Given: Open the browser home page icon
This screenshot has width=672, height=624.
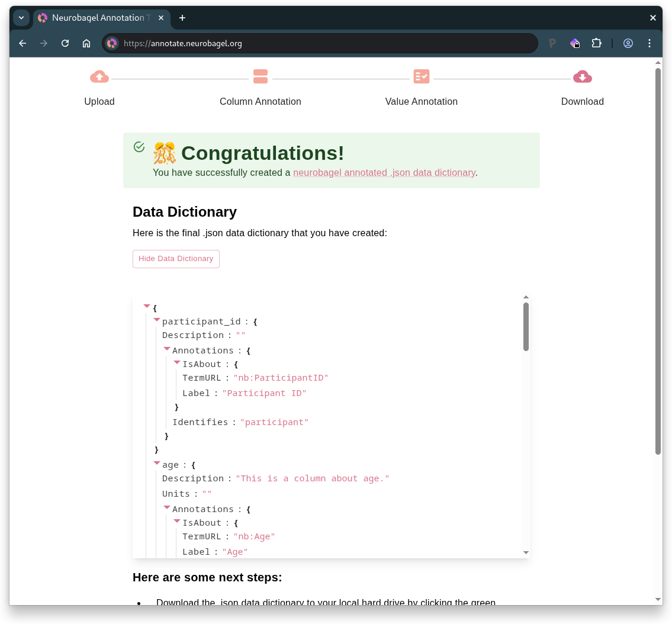Looking at the screenshot, I should [x=86, y=43].
